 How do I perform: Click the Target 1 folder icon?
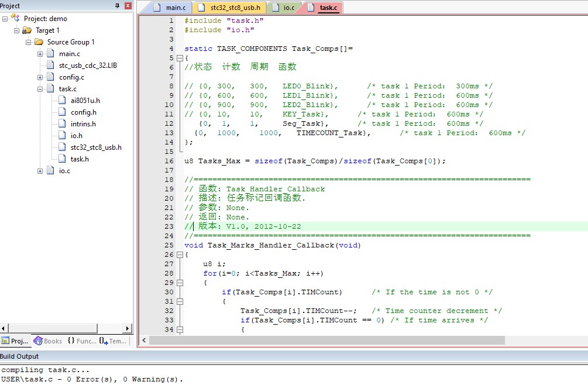pyautogui.click(x=27, y=30)
